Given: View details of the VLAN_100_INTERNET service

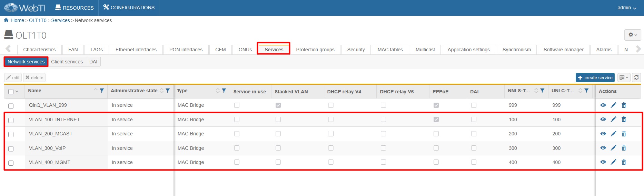Looking at the screenshot, I should click(603, 119).
